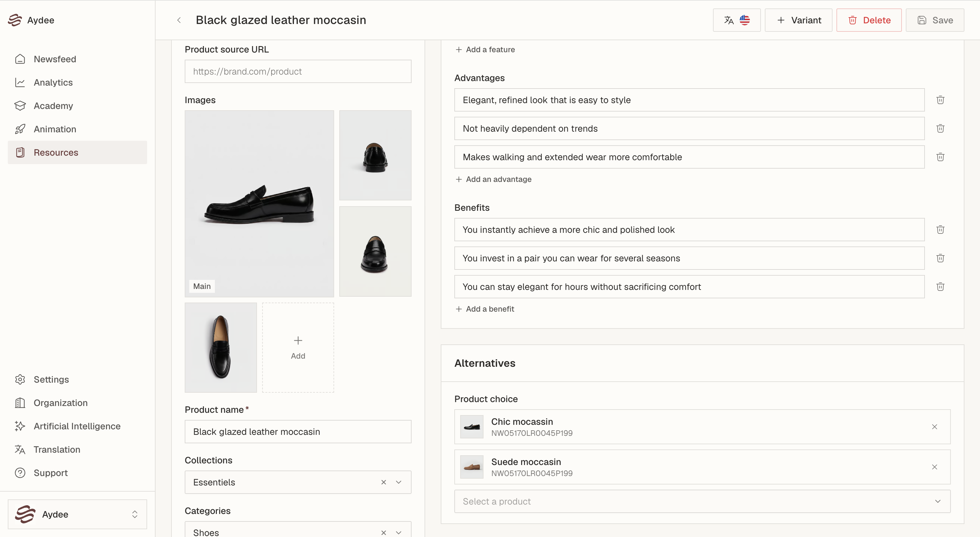
Task: Click Add a benefit
Action: coord(485,309)
